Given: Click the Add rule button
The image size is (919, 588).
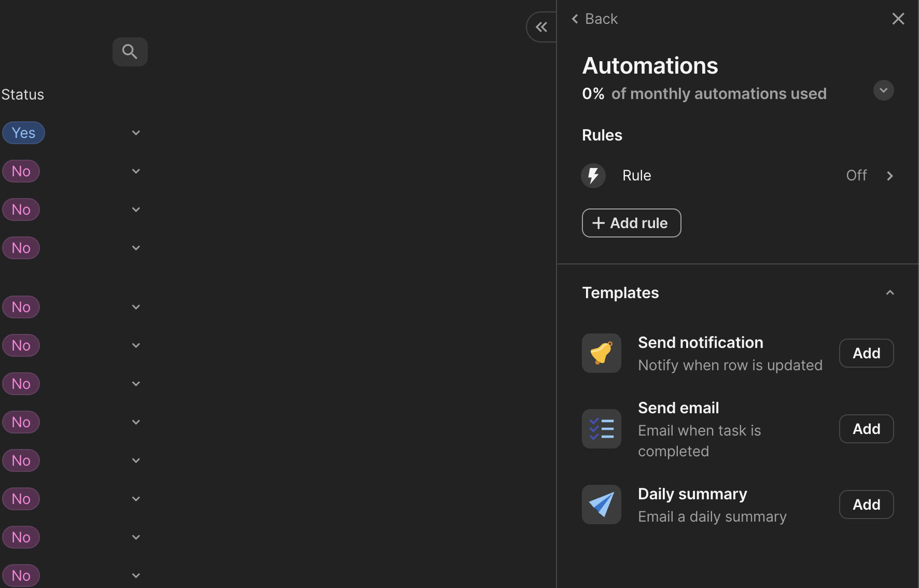Looking at the screenshot, I should click(631, 223).
